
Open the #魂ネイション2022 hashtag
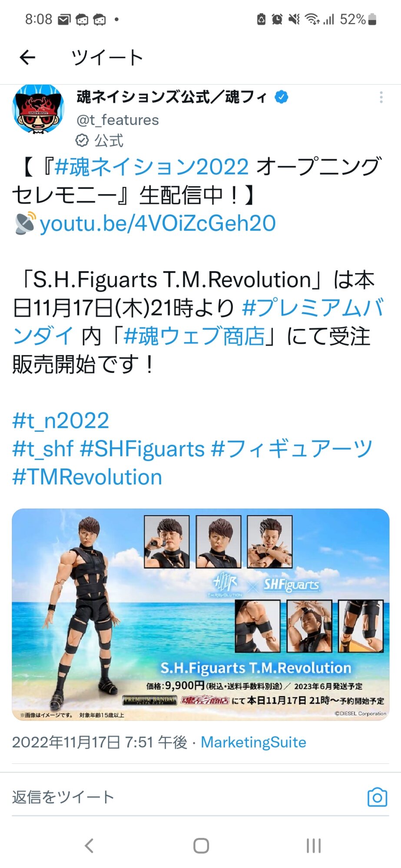[152, 167]
